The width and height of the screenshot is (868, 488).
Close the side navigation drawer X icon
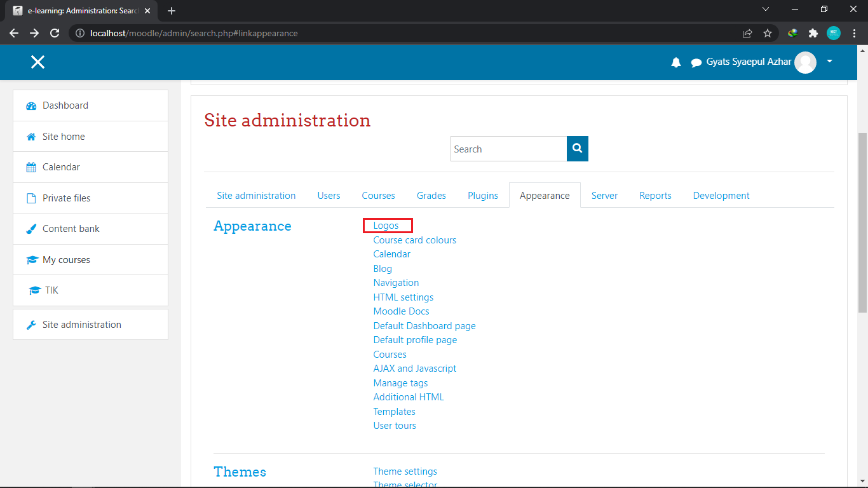(37, 62)
